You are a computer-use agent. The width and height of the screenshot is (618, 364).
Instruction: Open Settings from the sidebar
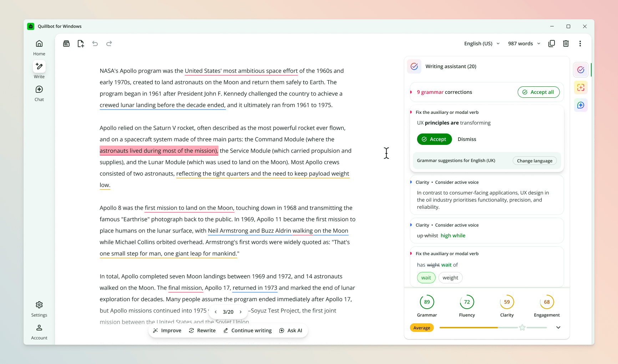(39, 309)
